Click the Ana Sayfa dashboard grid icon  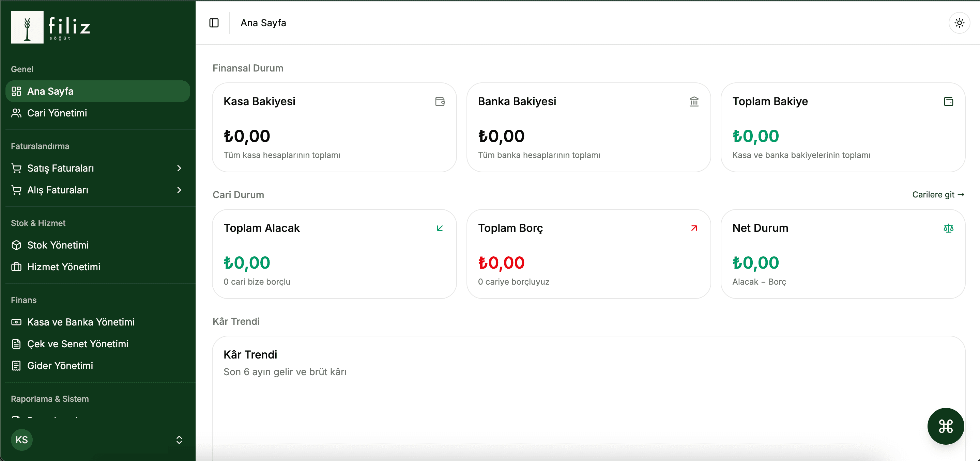click(x=16, y=91)
